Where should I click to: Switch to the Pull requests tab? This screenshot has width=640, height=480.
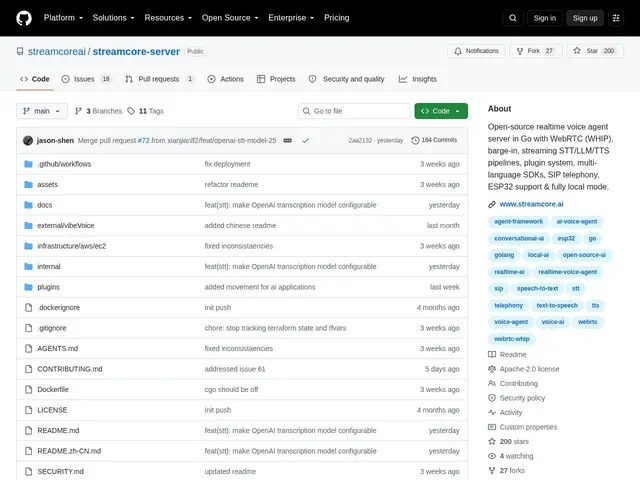159,79
